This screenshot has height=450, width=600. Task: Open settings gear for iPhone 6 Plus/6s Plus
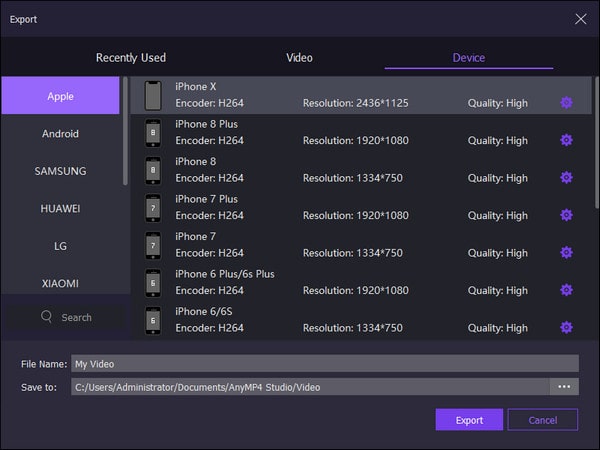click(x=566, y=290)
